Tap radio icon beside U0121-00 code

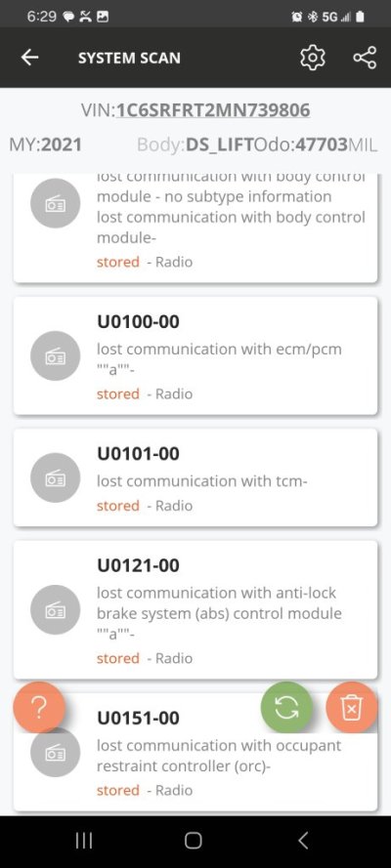(56, 609)
